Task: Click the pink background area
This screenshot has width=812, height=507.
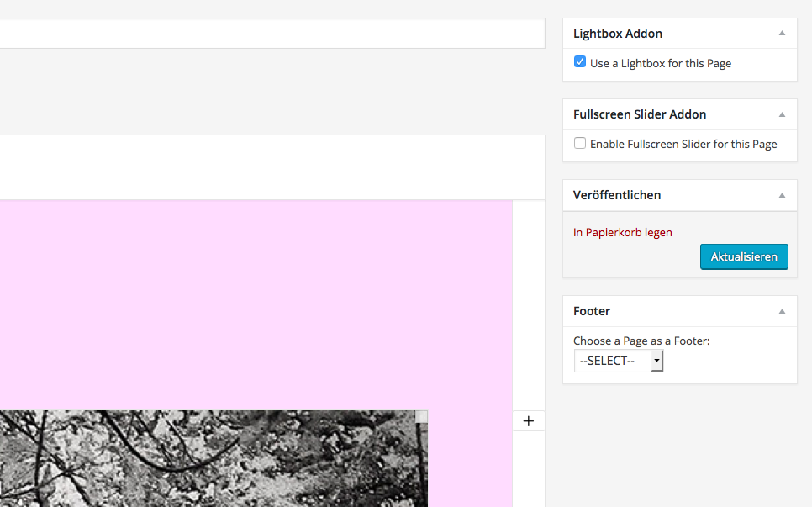Action: (x=252, y=303)
